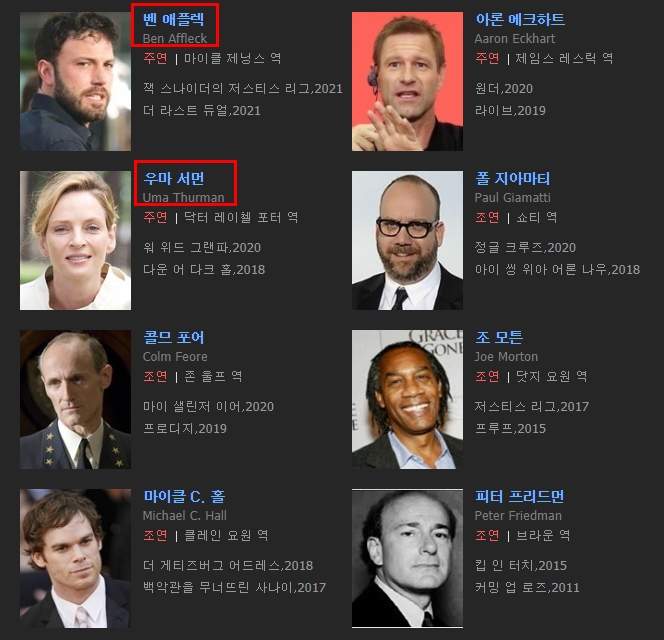Select the 피터 프리드먼 name link
The image size is (664, 640).
pyautogui.click(x=519, y=496)
